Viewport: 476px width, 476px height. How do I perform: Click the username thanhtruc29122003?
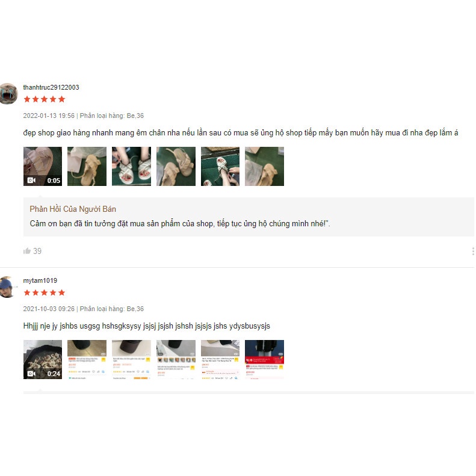point(51,87)
